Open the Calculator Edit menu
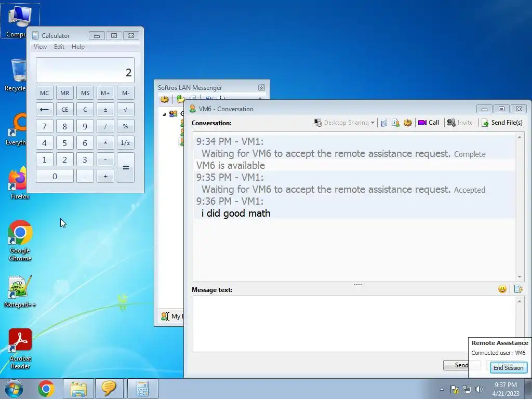 (x=59, y=47)
